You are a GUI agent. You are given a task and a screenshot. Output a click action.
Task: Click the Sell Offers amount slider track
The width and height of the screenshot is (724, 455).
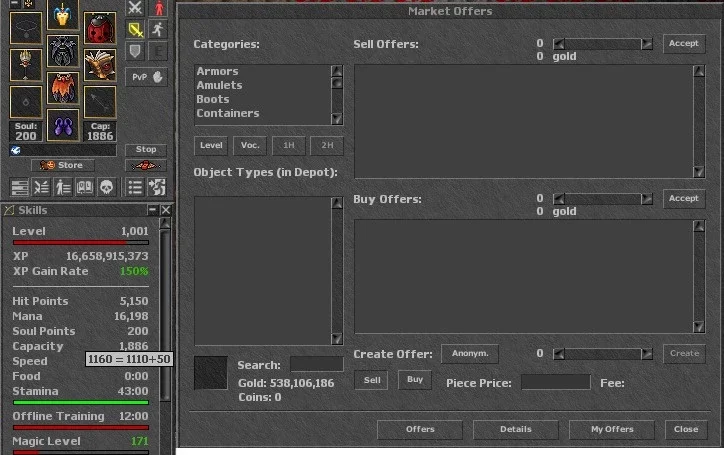tap(603, 44)
